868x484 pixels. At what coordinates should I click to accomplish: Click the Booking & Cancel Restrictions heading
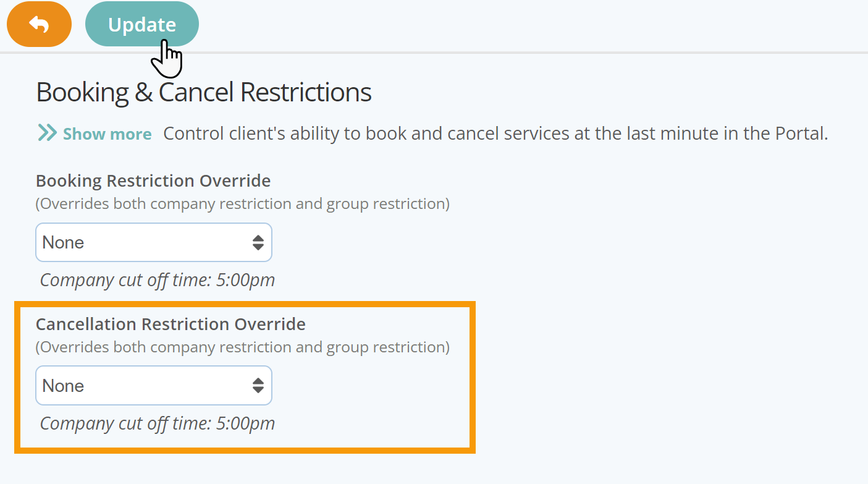coord(204,92)
